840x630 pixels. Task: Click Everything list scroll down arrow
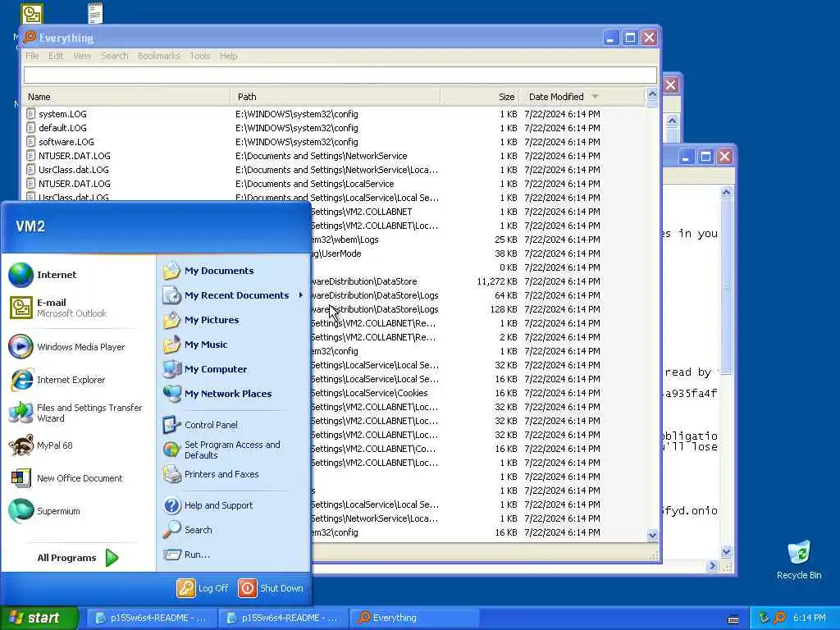652,535
